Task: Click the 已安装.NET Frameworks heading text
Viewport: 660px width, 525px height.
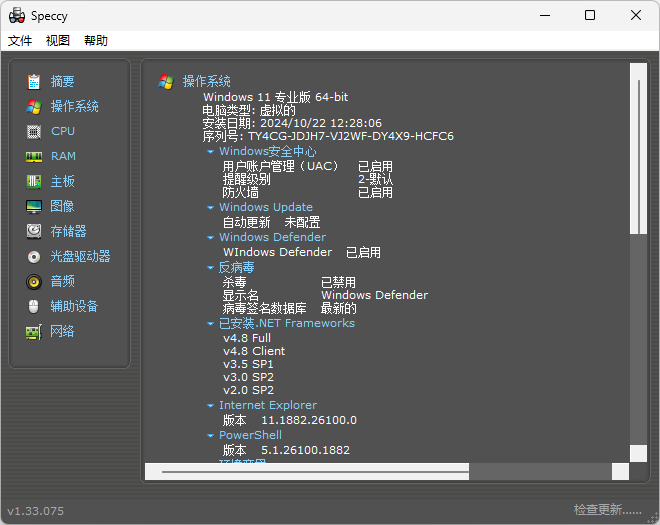Action: click(x=287, y=323)
